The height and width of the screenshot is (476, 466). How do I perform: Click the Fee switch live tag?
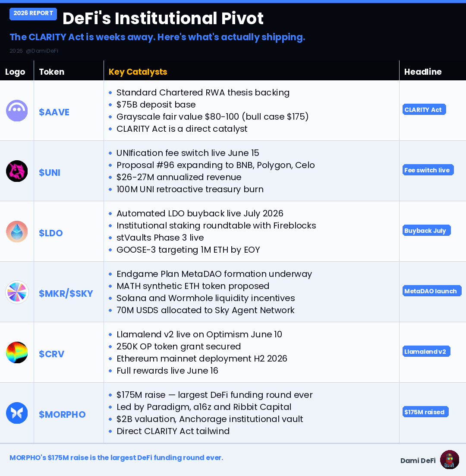click(x=428, y=170)
